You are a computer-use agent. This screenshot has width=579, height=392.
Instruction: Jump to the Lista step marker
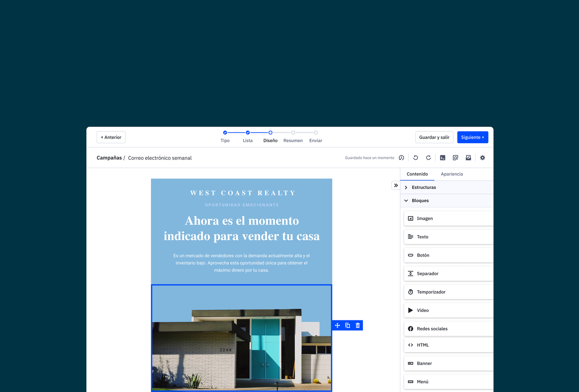click(248, 133)
